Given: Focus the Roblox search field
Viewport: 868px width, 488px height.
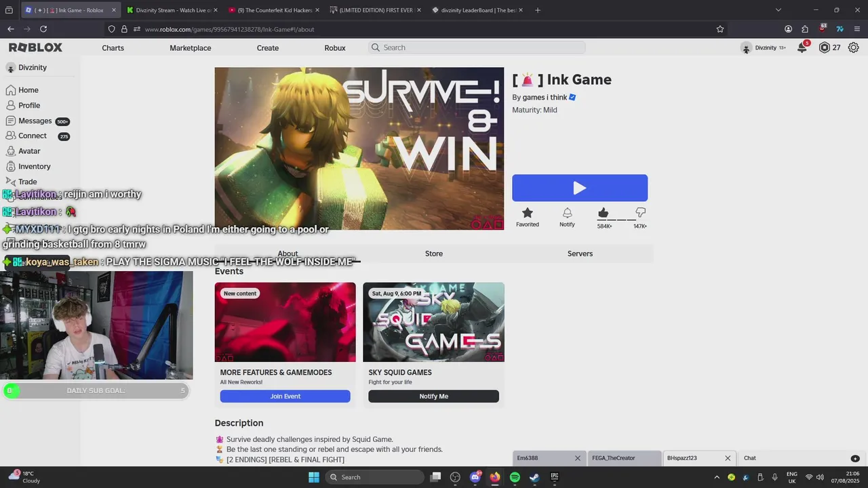Looking at the screenshot, I should tap(477, 47).
